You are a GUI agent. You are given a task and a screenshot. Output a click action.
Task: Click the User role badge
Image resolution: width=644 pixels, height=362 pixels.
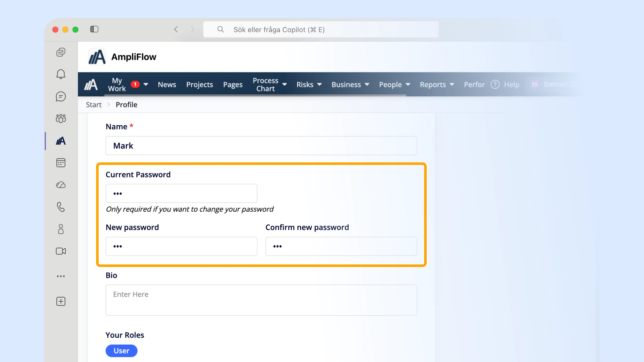(121, 351)
